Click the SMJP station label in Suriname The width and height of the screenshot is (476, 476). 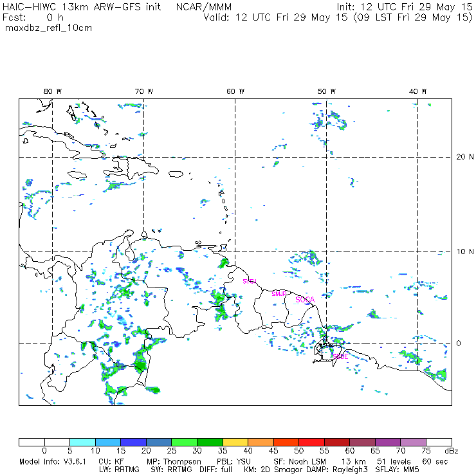pyautogui.click(x=279, y=293)
